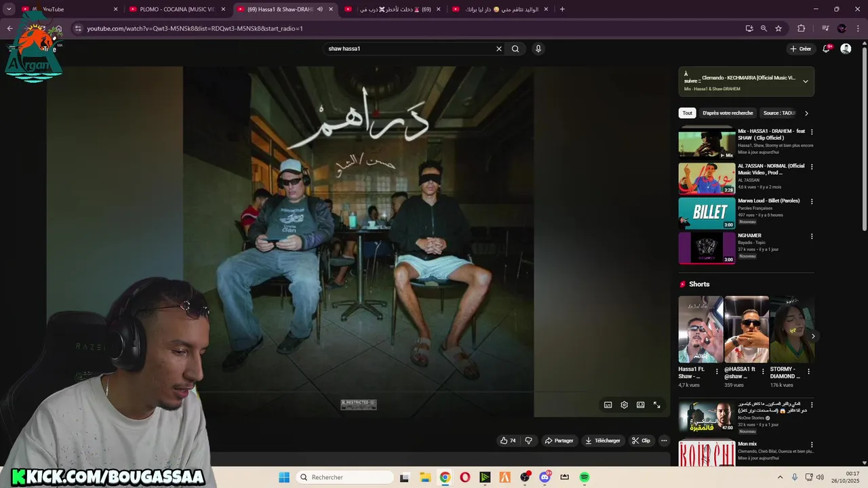Screen dimensions: 868x488
Task: Open options for STORMY - DIAMOND short
Action: point(808,371)
